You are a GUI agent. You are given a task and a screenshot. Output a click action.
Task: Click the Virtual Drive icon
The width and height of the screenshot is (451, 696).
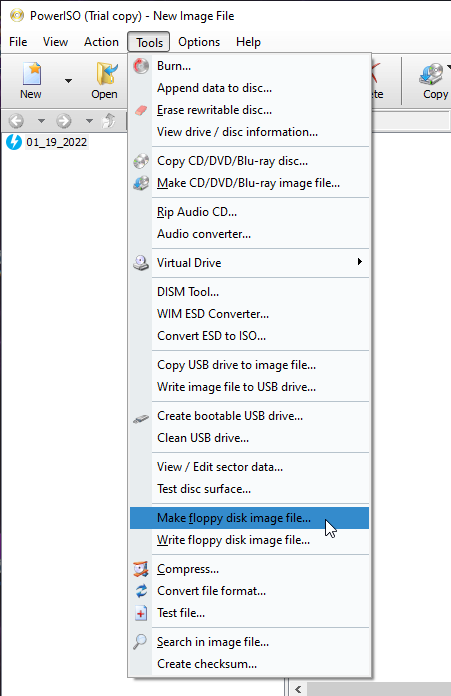(141, 263)
